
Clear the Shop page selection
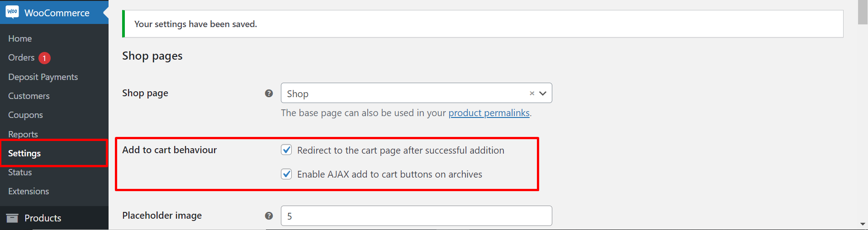pos(532,93)
